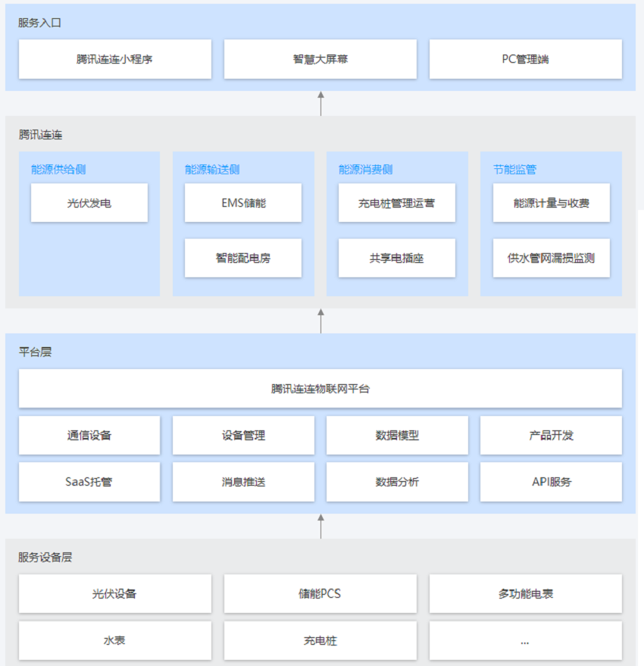Click the 通信设备 box
Screen dimensions: 644x666
[x=89, y=436]
